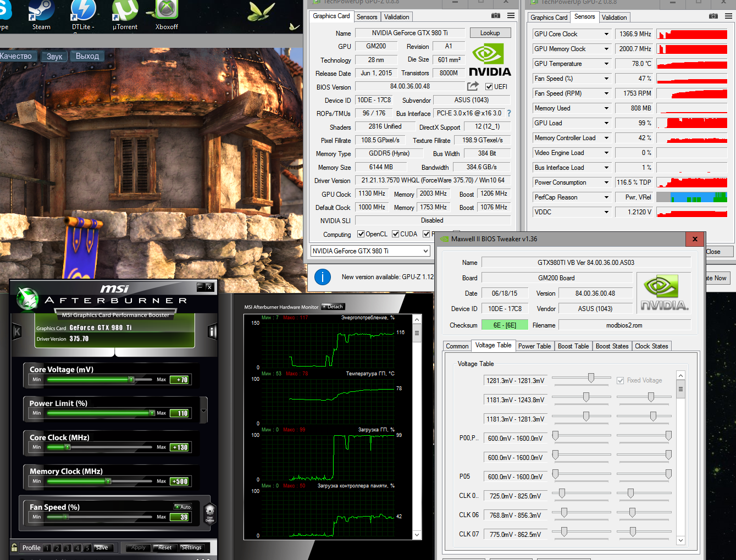Select profile slot 1 in Afterburner
This screenshot has height=560, width=736.
pyautogui.click(x=47, y=548)
